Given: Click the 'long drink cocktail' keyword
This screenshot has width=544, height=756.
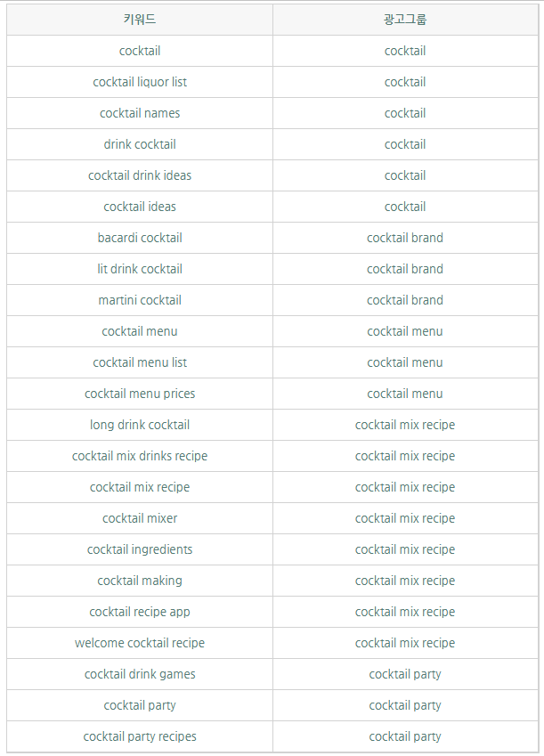Looking at the screenshot, I should click(x=140, y=425).
